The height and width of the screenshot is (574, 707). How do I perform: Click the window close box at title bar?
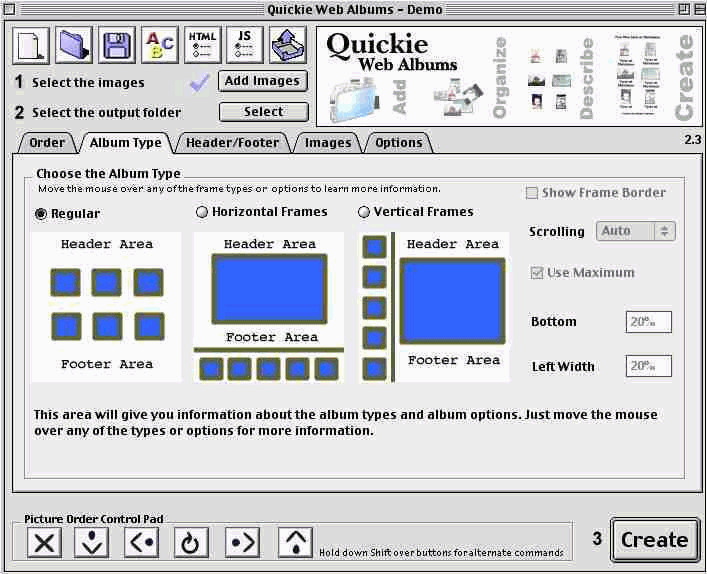point(9,9)
